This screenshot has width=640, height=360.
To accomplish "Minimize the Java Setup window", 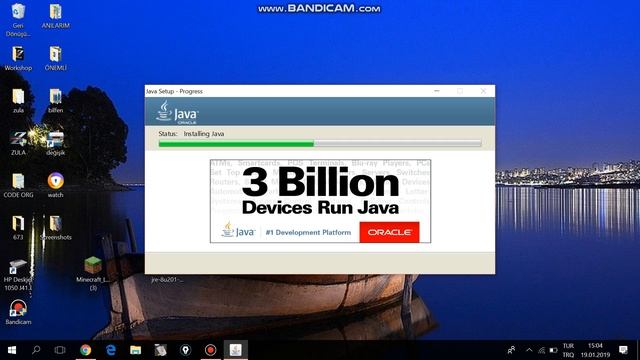I will tap(437, 91).
